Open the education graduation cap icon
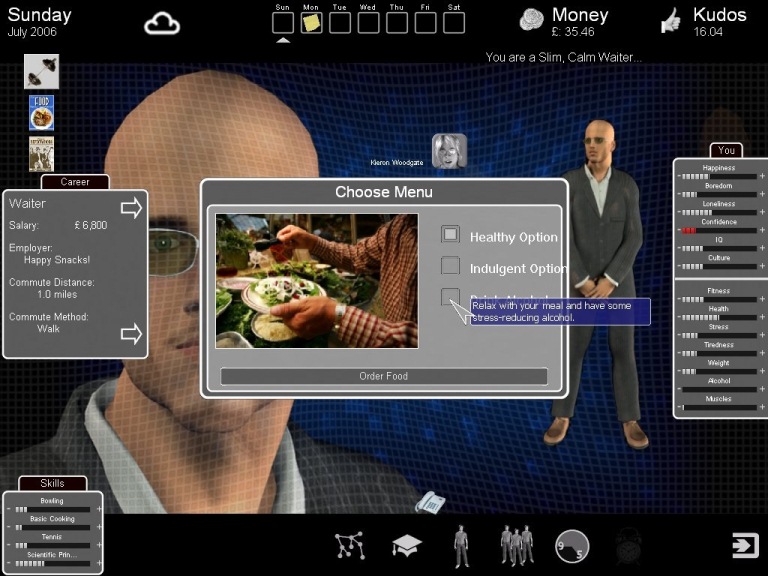 406,545
